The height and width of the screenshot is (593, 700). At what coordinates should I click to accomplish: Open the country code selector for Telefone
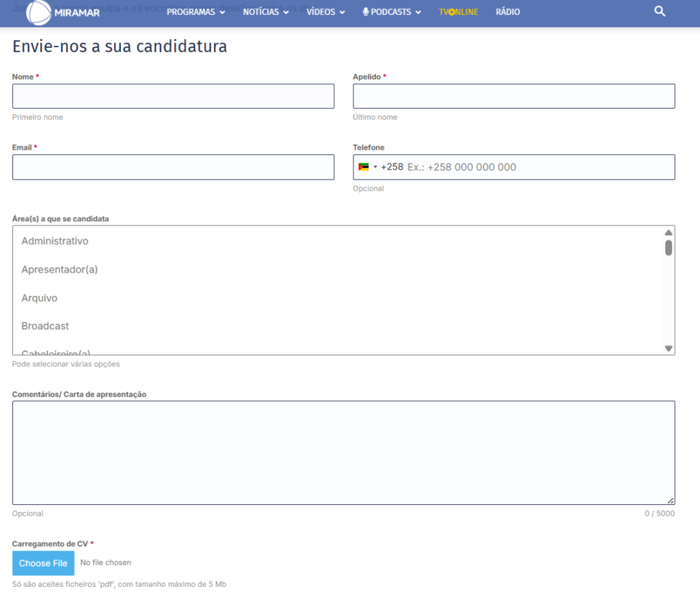[372, 167]
